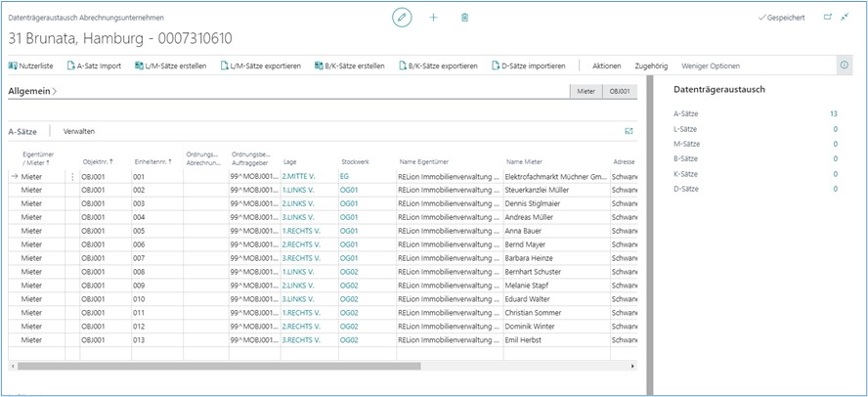Click the collapse page arrows icon
This screenshot has width=868, height=397.
pyautogui.click(x=846, y=18)
